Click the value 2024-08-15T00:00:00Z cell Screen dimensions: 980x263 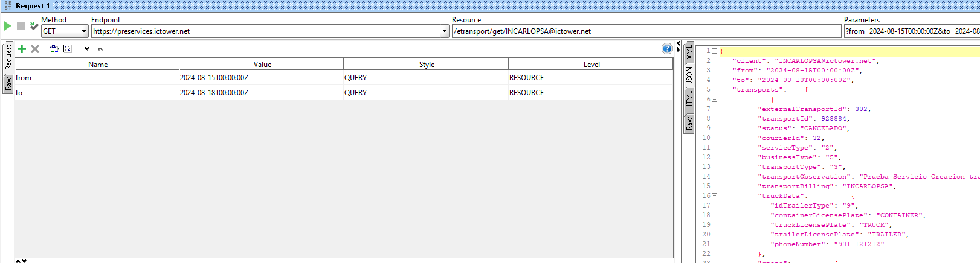pyautogui.click(x=262, y=77)
